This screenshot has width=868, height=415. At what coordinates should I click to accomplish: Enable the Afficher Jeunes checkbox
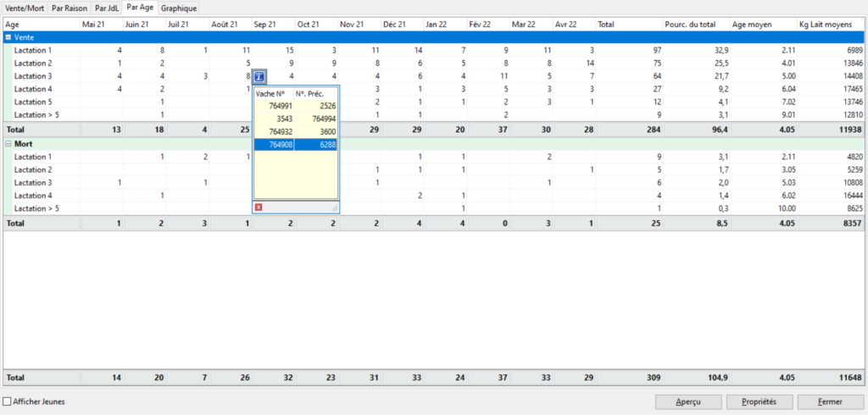point(8,401)
